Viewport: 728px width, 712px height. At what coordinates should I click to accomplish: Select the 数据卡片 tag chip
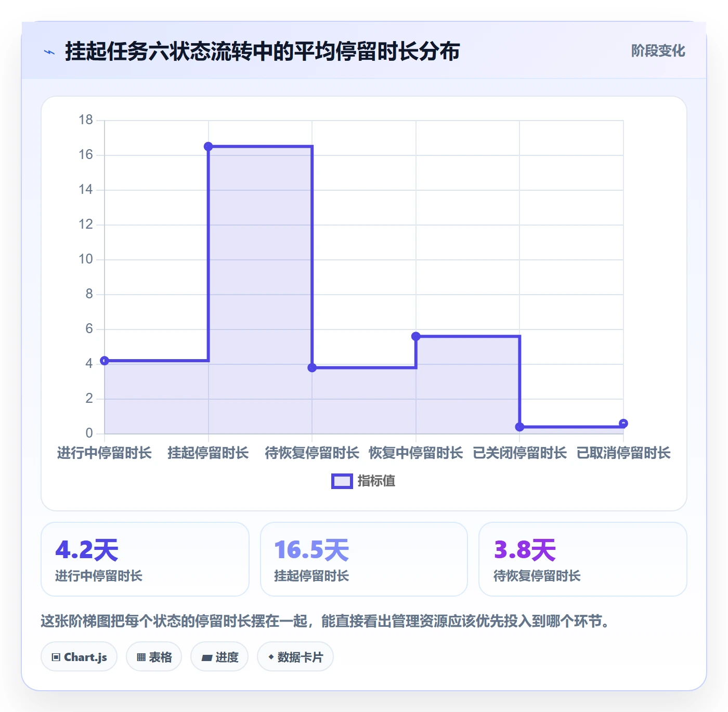(295, 657)
